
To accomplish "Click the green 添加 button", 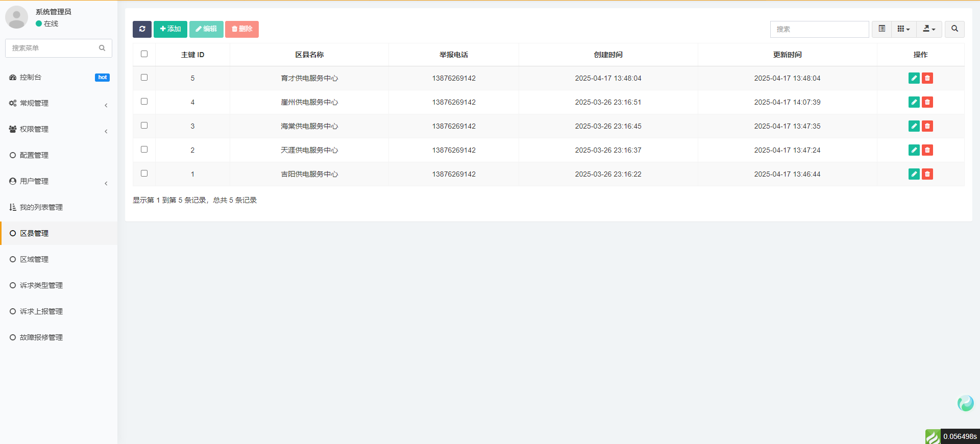I will tap(170, 29).
